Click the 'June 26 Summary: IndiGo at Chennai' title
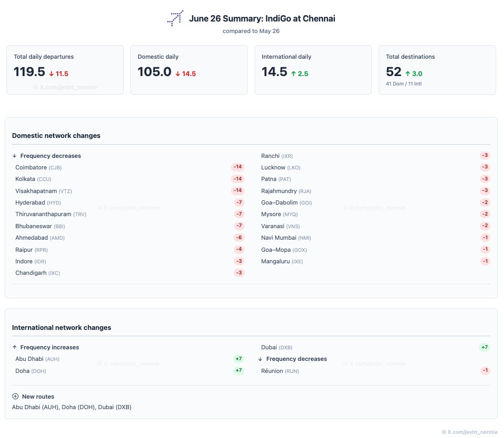The image size is (504, 438). (x=262, y=18)
